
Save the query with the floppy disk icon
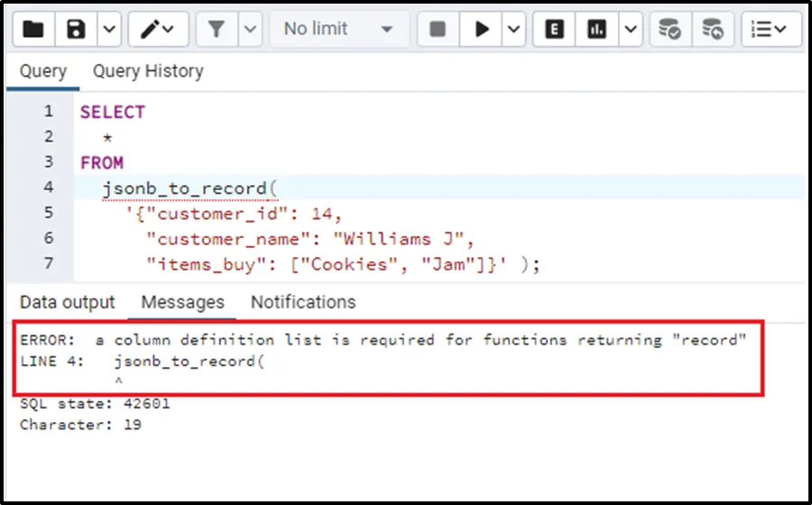[77, 30]
